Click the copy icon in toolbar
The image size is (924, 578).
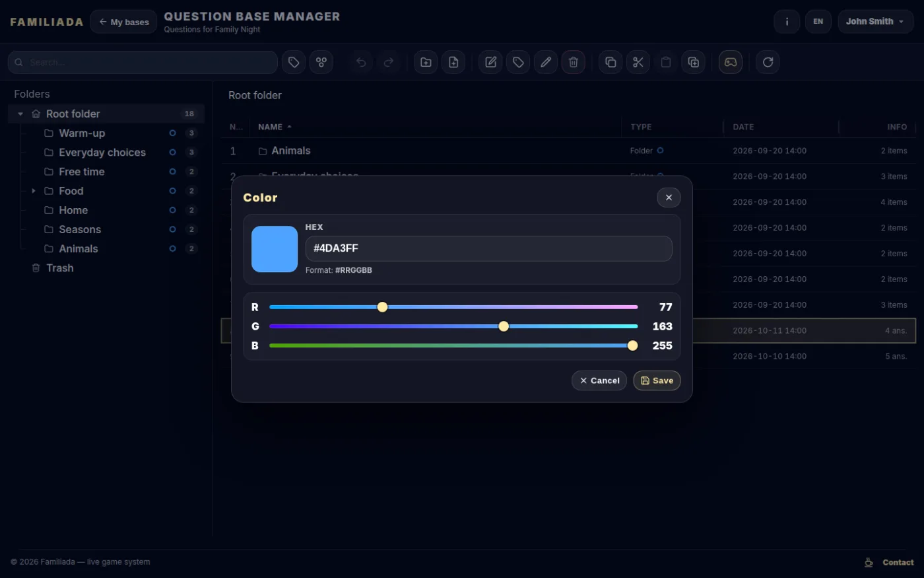(610, 62)
